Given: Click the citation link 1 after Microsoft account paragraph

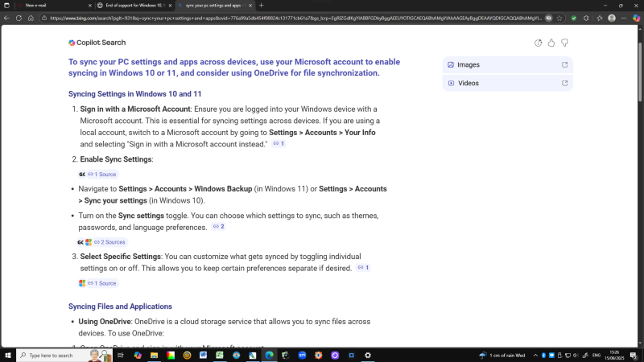Looking at the screenshot, I should 279,144.
